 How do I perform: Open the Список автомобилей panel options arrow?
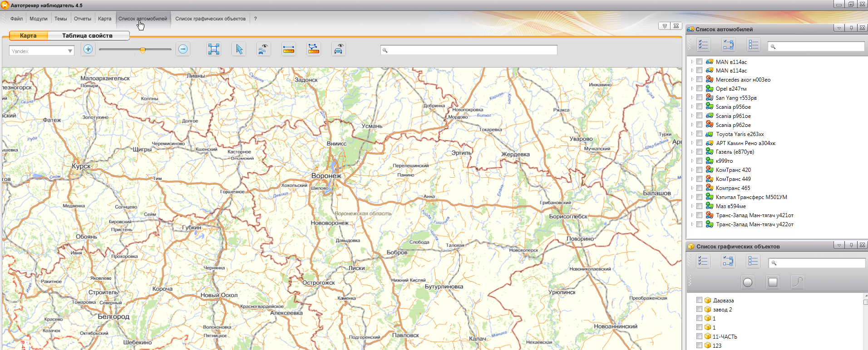pyautogui.click(x=839, y=28)
